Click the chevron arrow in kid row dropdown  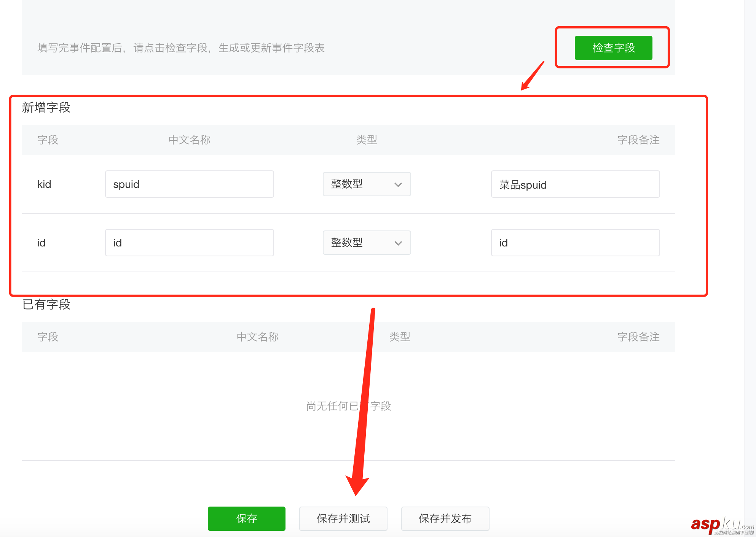pos(398,184)
